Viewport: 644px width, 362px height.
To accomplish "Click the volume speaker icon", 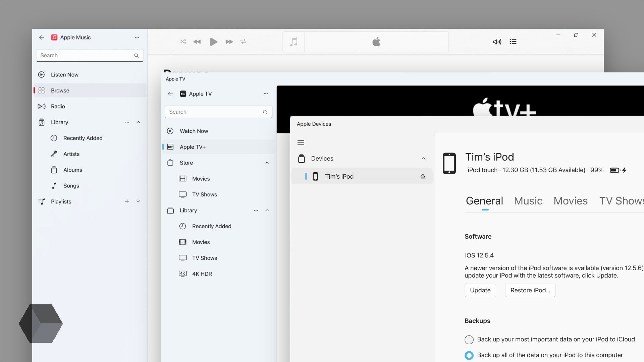I will tap(497, 42).
